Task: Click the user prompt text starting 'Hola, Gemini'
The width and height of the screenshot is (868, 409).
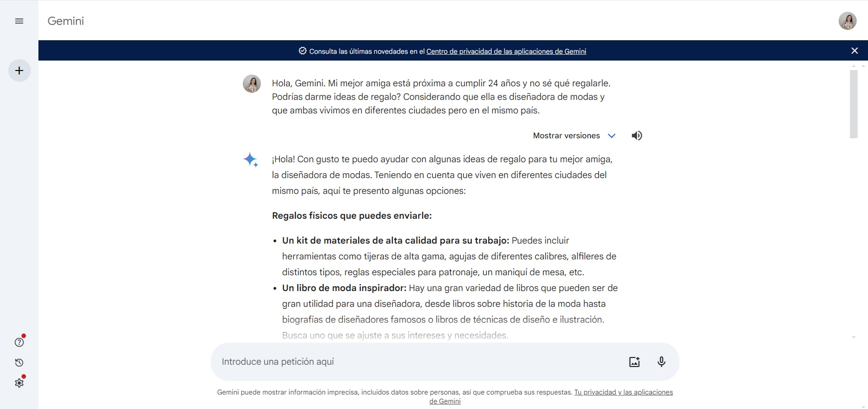Action: (x=441, y=97)
